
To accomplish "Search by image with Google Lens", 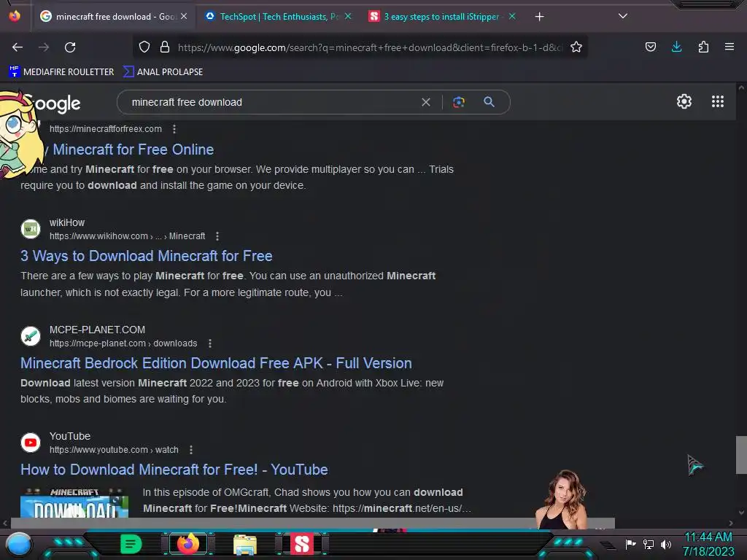I will coord(459,102).
